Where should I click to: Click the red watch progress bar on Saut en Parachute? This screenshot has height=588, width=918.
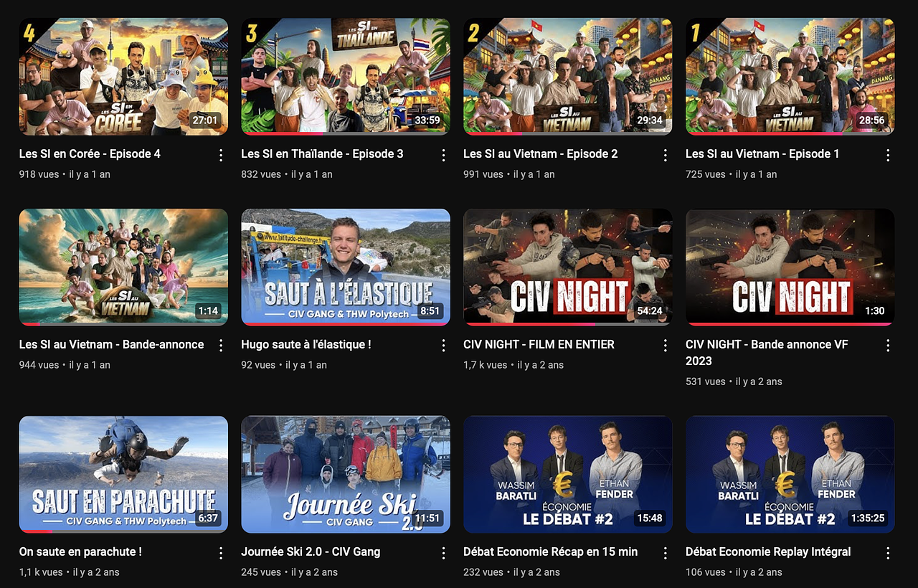[x=36, y=531]
